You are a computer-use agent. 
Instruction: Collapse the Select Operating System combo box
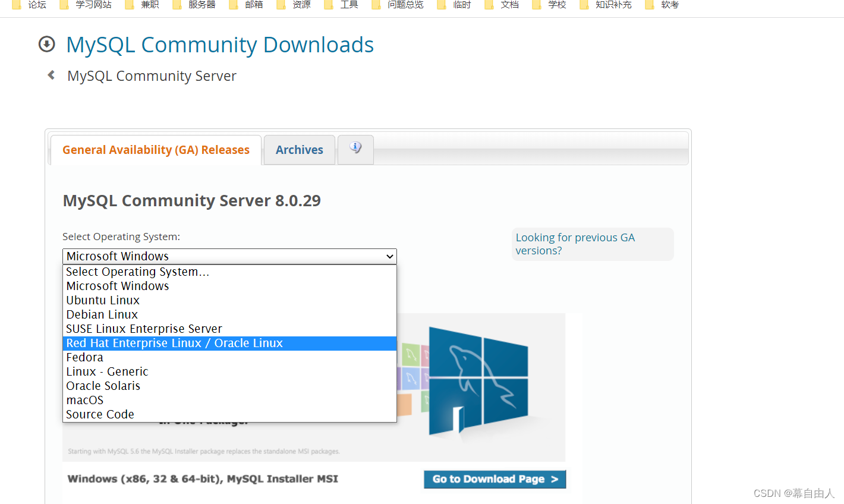click(229, 256)
